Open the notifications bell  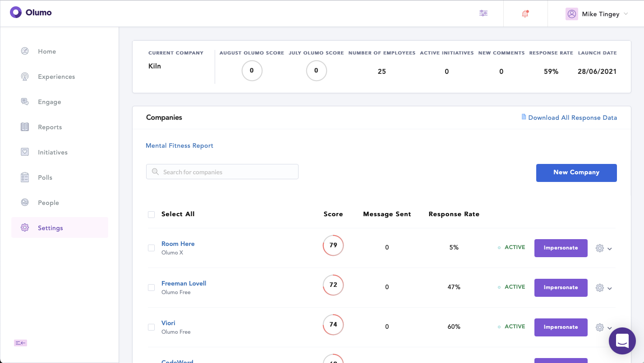(525, 14)
